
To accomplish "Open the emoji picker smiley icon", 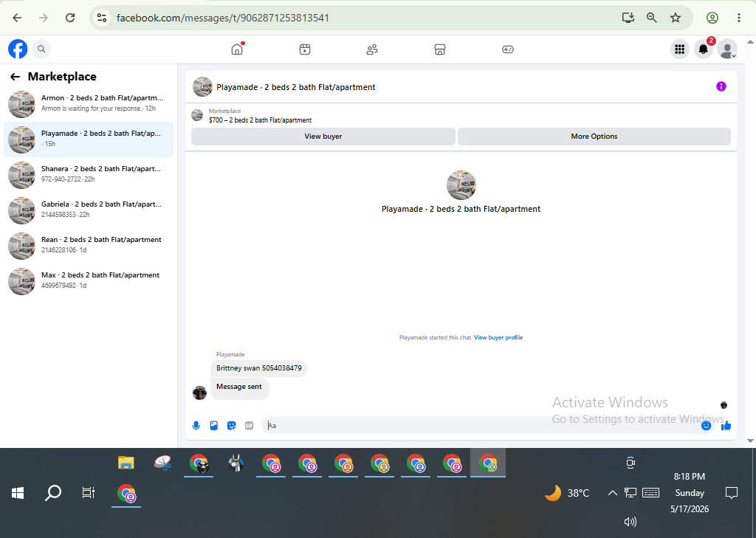I will 707,426.
